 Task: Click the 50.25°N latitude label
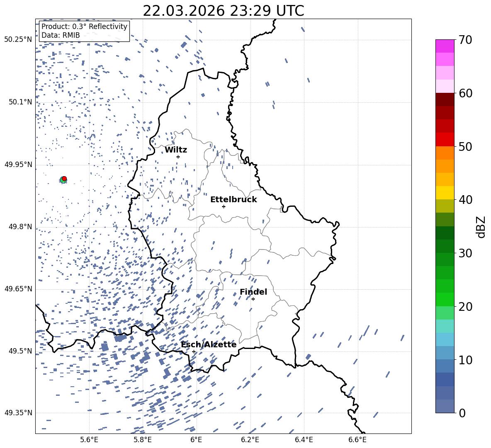point(18,40)
